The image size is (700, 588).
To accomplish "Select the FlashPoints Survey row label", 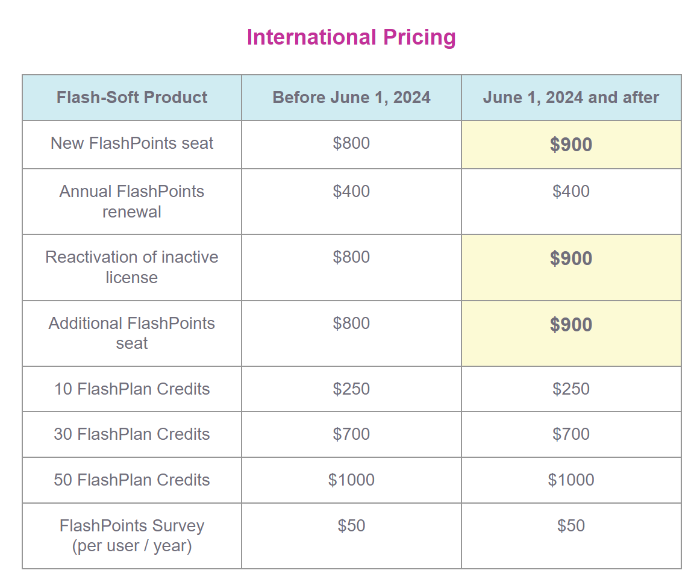I will tap(132, 536).
